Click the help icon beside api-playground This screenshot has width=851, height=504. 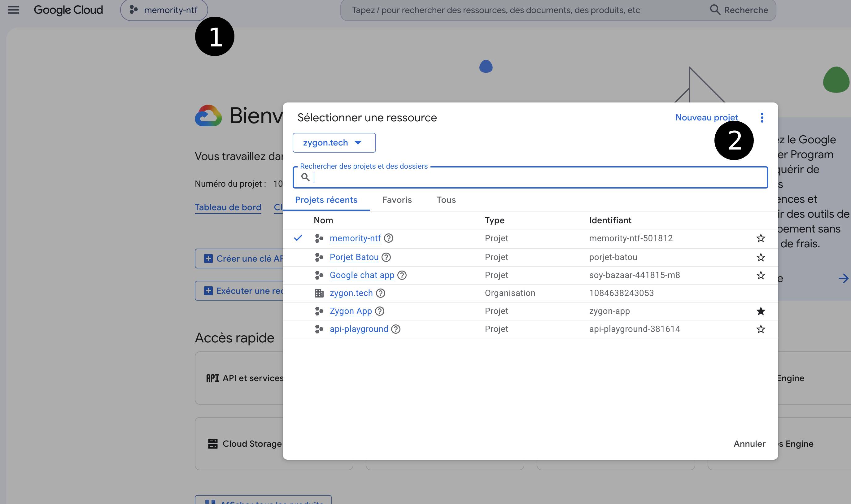(396, 329)
